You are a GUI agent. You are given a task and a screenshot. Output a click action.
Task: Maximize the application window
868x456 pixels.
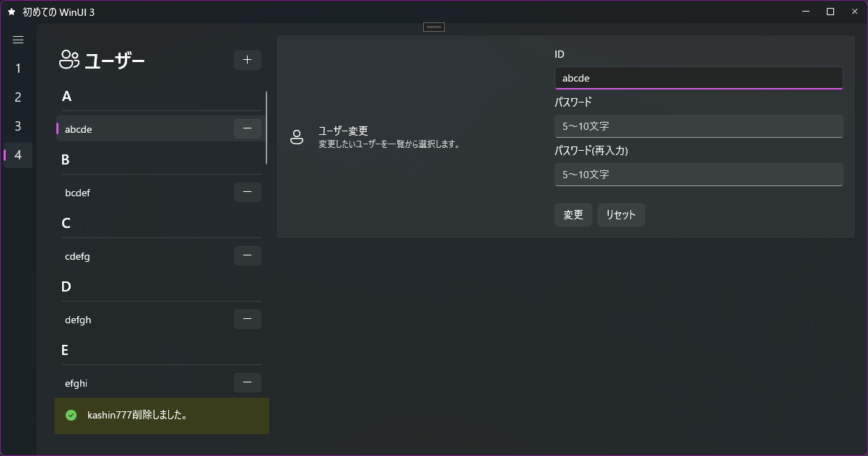pos(830,12)
